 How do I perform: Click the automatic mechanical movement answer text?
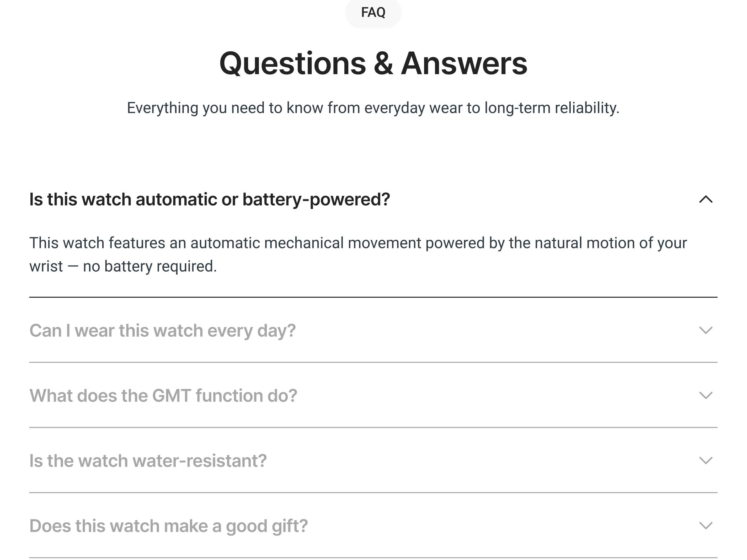point(358,243)
